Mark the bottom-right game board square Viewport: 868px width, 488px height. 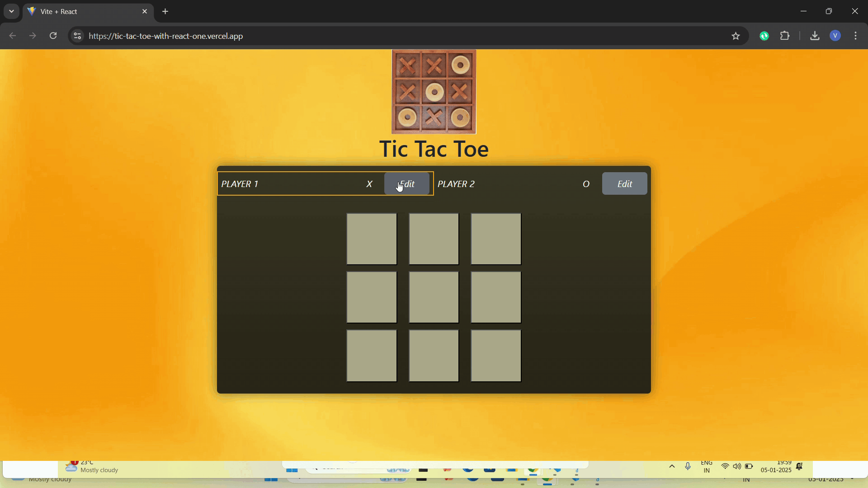point(496,356)
